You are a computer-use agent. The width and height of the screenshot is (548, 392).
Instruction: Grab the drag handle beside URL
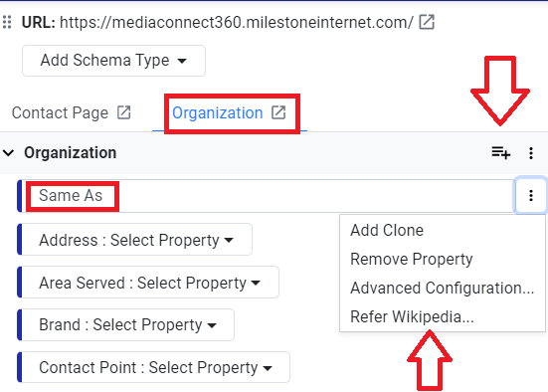pos(7,22)
